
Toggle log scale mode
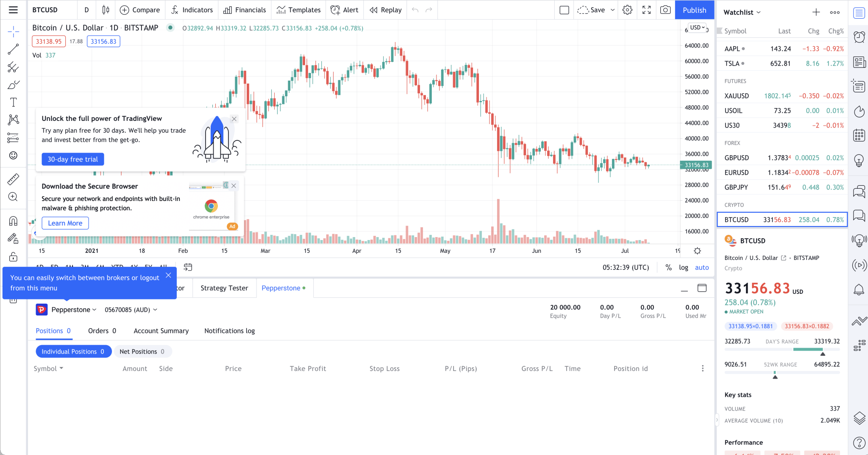click(684, 267)
